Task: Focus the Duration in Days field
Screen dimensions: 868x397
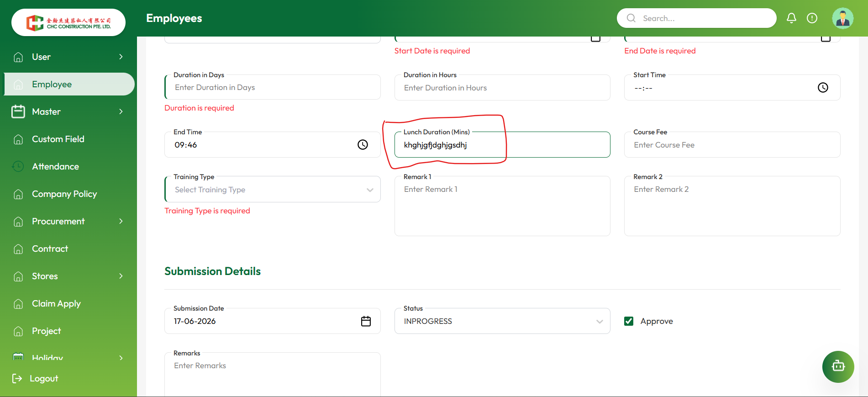Action: coord(273,87)
